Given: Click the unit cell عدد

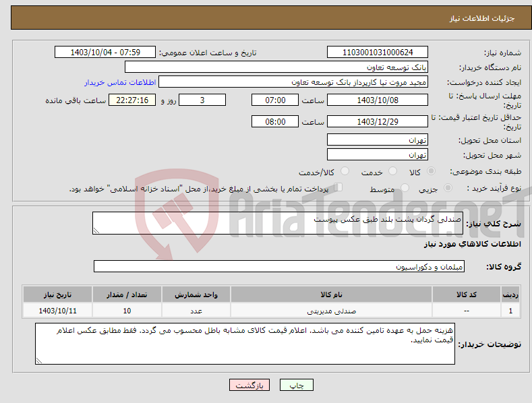Looking at the screenshot, I should click(196, 311).
